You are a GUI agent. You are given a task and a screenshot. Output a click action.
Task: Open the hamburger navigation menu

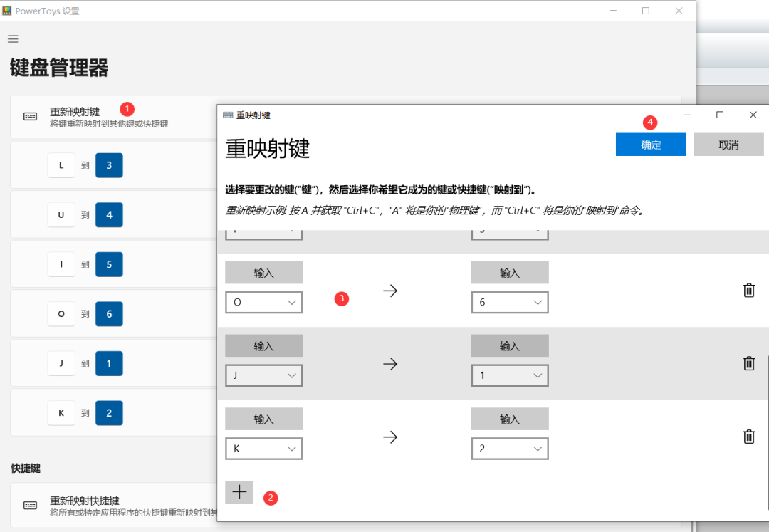point(13,38)
